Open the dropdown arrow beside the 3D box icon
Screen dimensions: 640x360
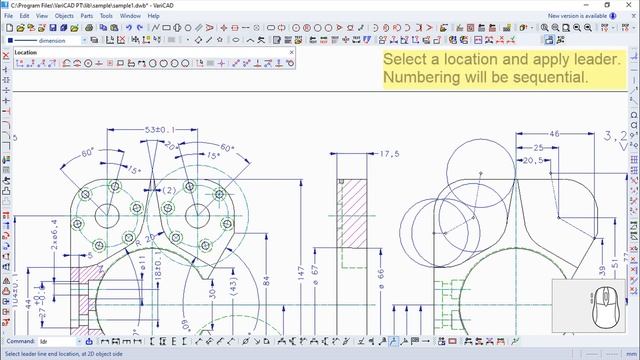pos(532,28)
